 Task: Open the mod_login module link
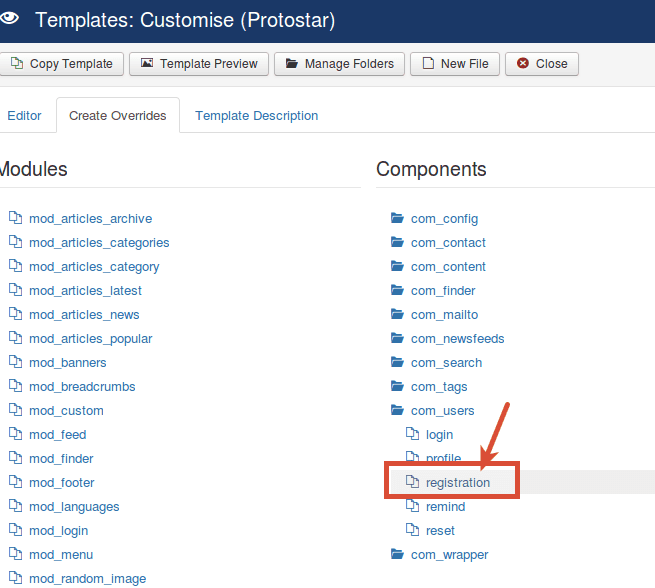pyautogui.click(x=58, y=531)
